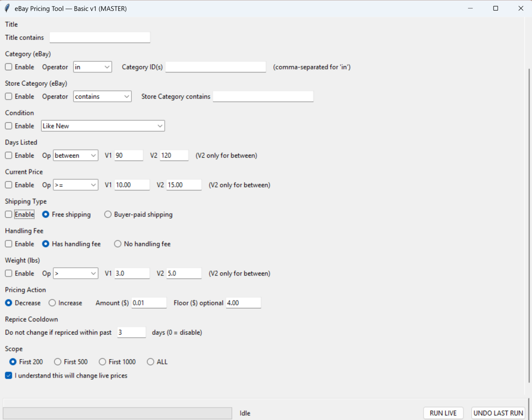This screenshot has width=532, height=420.
Task: Click the Amount ($) field showing 0.01
Action: pyautogui.click(x=149, y=303)
